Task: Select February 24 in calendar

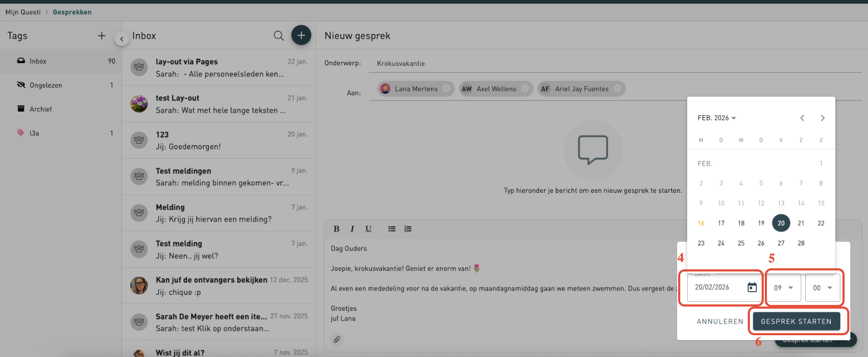Action: tap(721, 243)
